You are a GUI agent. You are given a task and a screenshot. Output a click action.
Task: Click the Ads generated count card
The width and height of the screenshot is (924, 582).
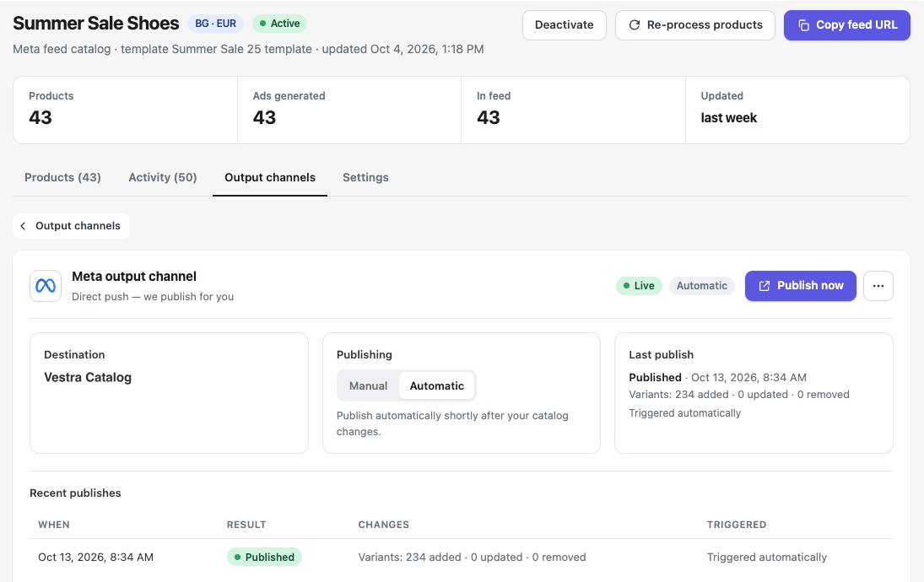349,110
